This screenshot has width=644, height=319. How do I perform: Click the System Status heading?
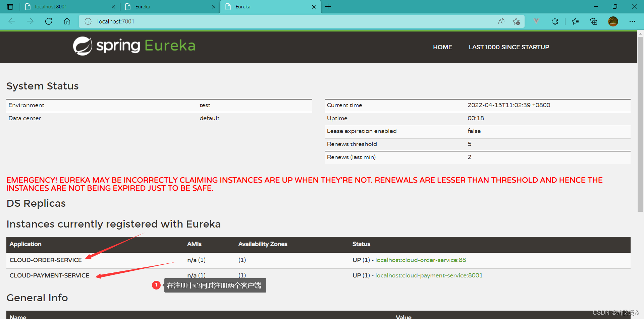pos(43,86)
